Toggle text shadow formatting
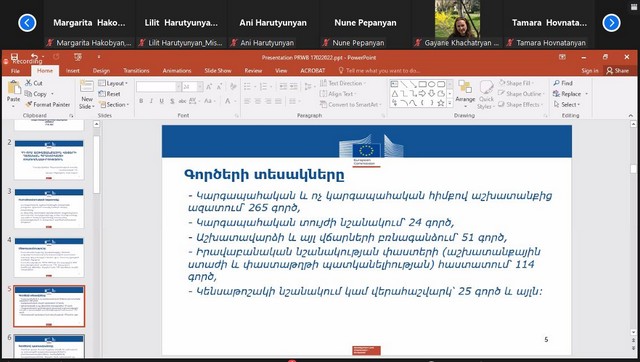This screenshot has width=640, height=362. pyautogui.click(x=172, y=101)
